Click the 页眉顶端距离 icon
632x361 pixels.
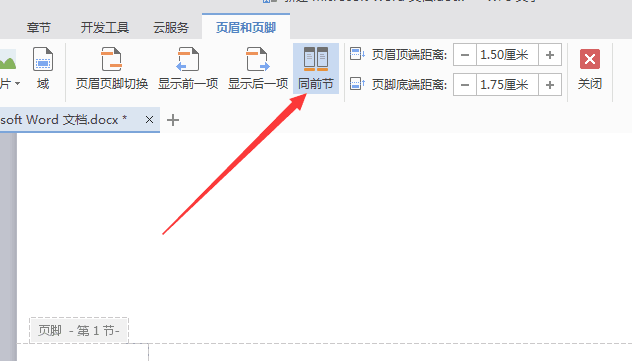[x=357, y=54]
